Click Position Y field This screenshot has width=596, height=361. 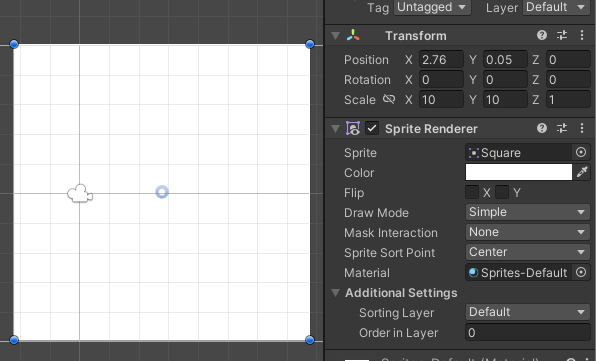505,60
